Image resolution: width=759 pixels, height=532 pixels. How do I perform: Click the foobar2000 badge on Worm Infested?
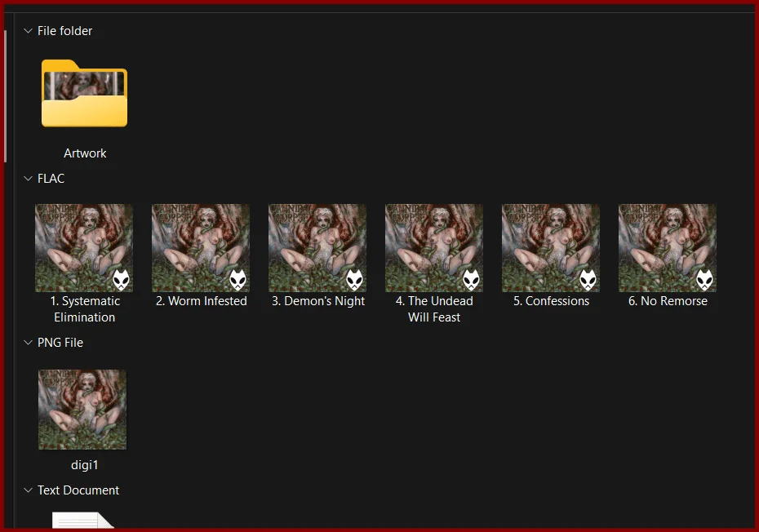(237, 280)
